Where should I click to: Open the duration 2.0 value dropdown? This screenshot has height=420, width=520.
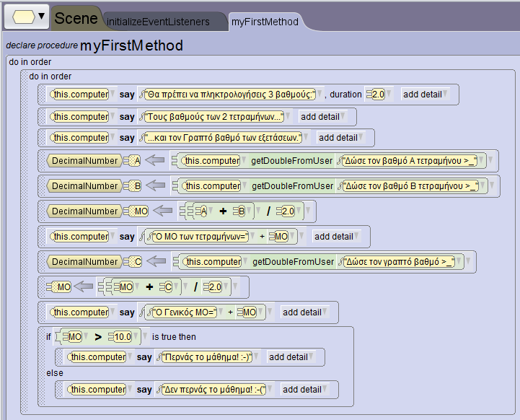[389, 95]
